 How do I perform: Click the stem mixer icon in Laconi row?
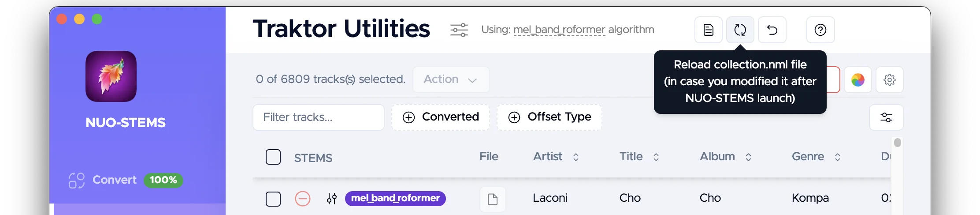click(332, 199)
